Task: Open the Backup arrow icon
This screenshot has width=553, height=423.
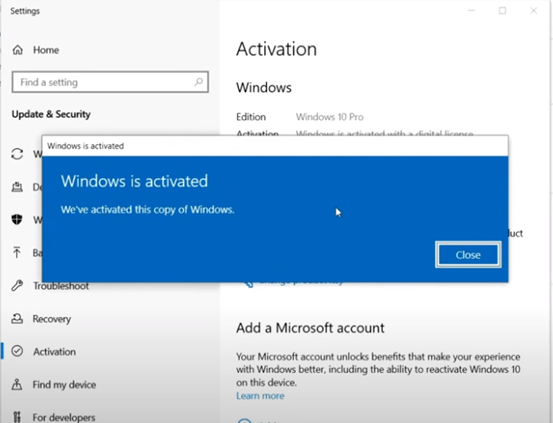Action: [17, 252]
